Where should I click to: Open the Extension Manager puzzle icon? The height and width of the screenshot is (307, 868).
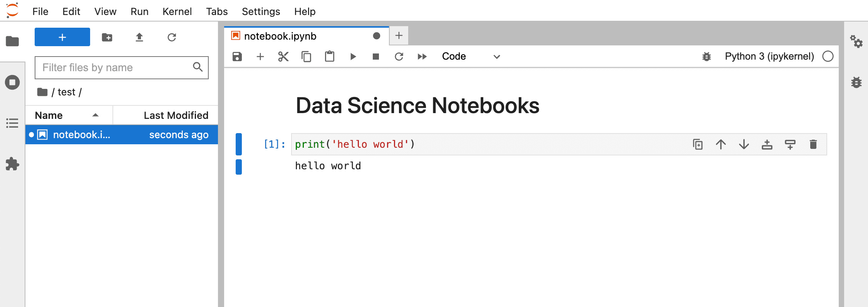coord(12,164)
